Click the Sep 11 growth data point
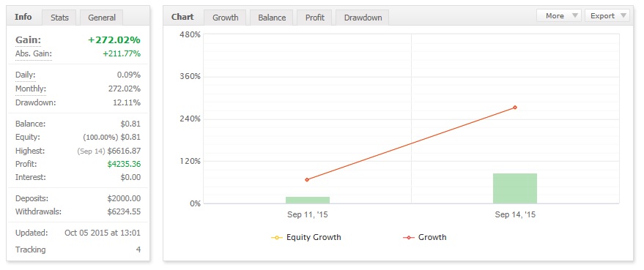 pos(307,180)
